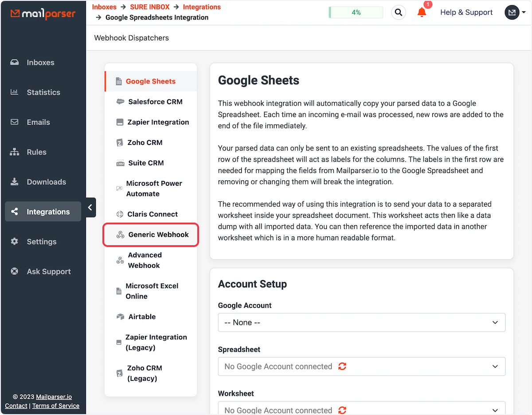Click the Google Sheets document icon

(118, 82)
